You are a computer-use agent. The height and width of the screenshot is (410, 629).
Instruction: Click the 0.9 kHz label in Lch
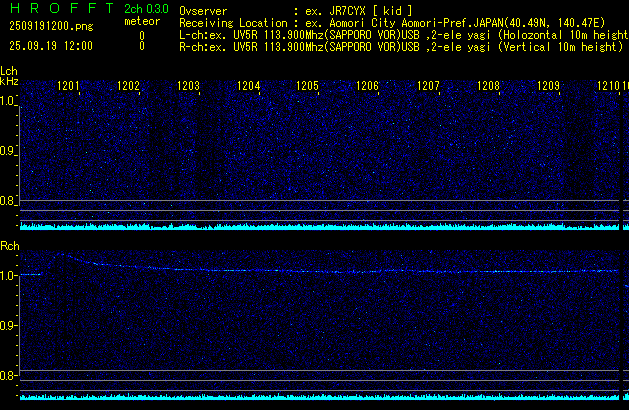point(8,151)
